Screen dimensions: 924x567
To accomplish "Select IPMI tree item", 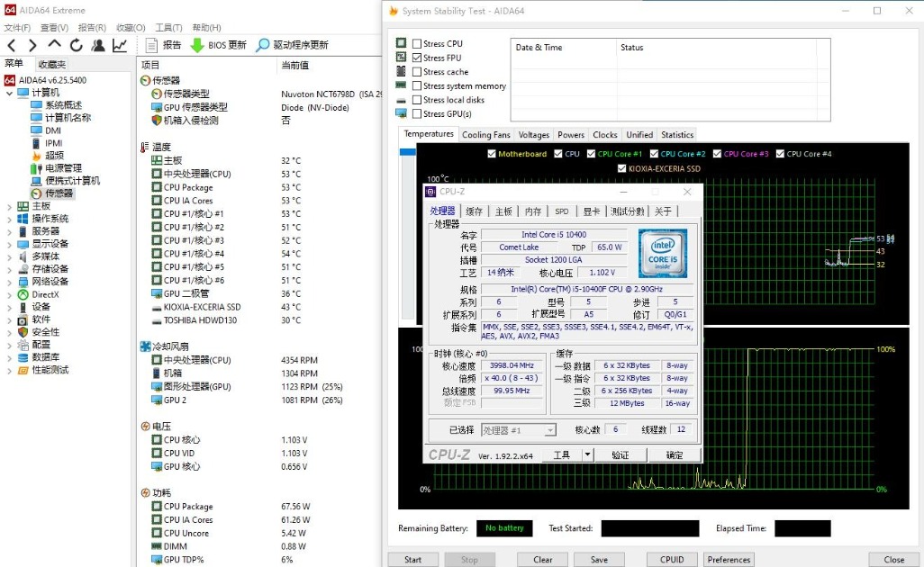I will coord(54,143).
